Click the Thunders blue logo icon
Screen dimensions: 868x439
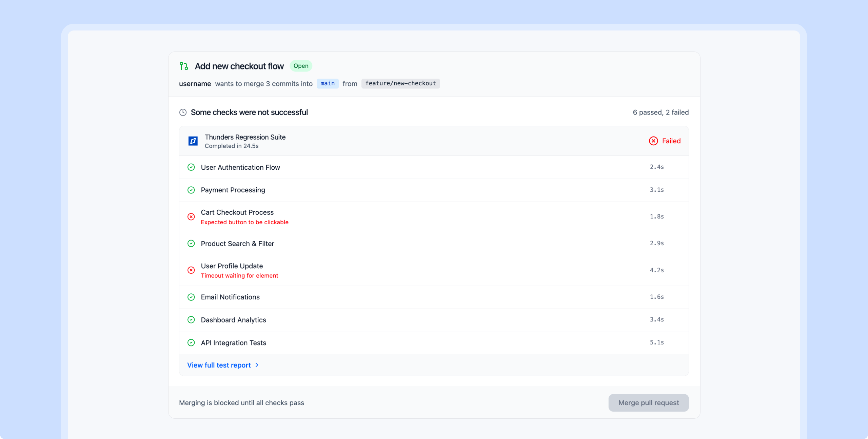point(193,141)
